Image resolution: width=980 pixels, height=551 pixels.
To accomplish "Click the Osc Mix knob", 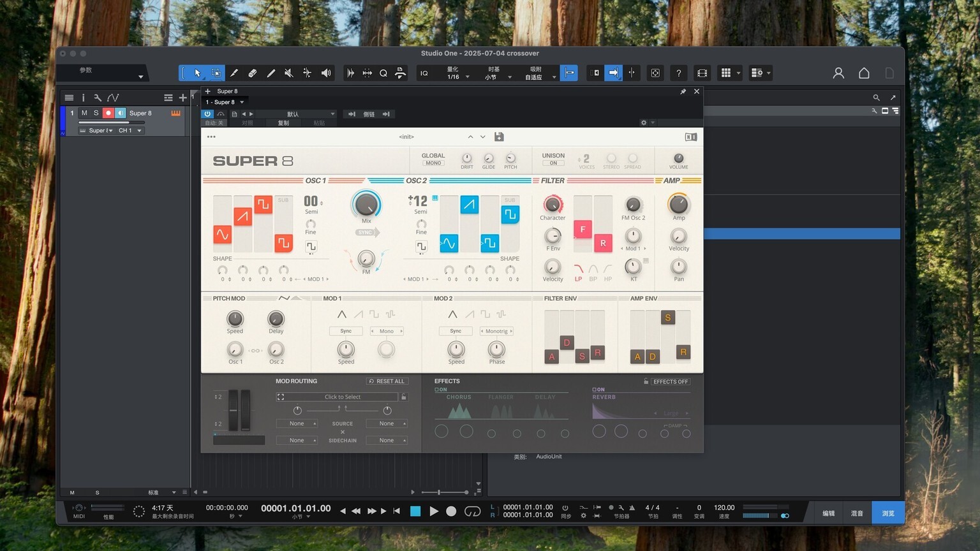I will (x=366, y=204).
